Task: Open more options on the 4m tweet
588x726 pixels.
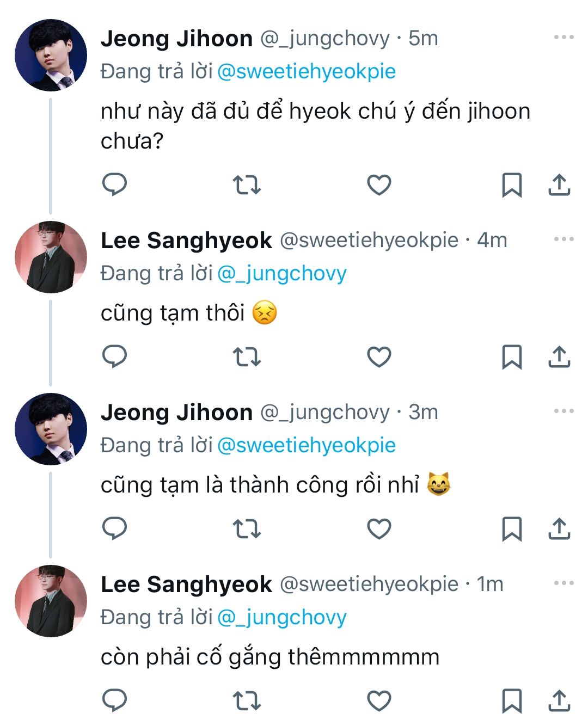Action: [x=563, y=239]
